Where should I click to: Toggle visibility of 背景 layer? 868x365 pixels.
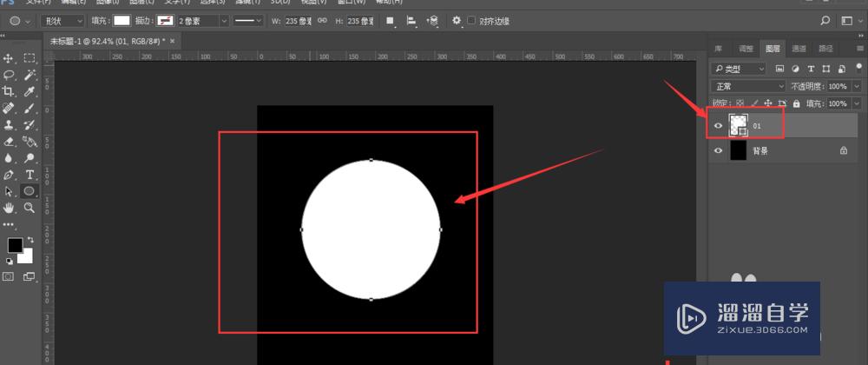click(x=718, y=150)
